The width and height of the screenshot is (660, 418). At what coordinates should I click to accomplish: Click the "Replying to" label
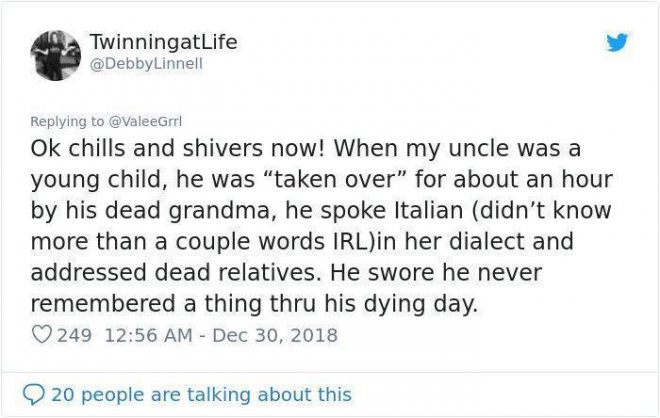pyautogui.click(x=65, y=122)
